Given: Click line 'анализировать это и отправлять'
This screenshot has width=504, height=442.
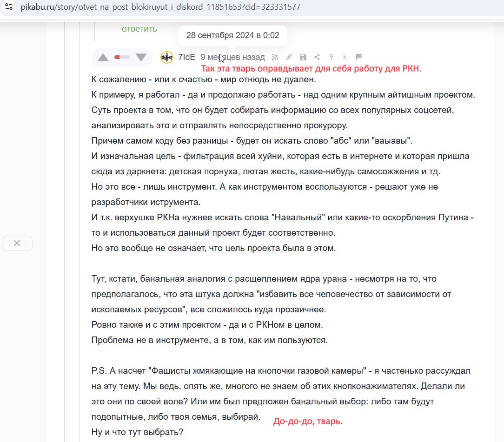Looking at the screenshot, I should point(219,125).
